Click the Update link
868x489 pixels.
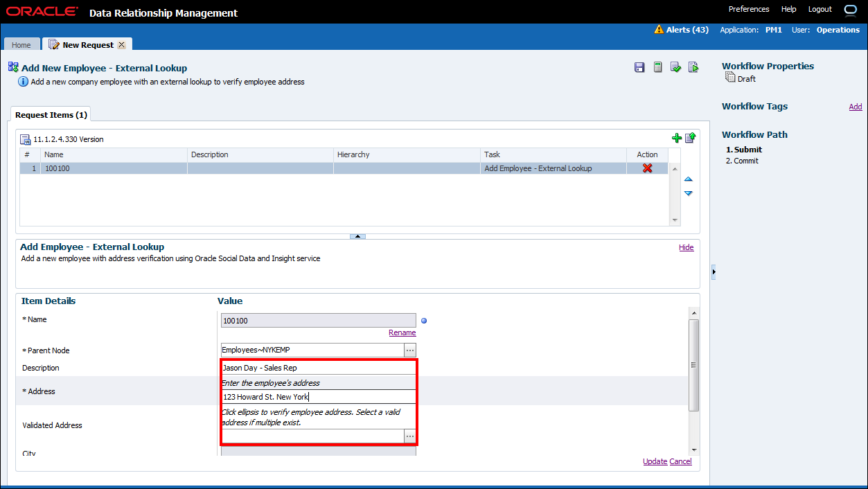655,461
